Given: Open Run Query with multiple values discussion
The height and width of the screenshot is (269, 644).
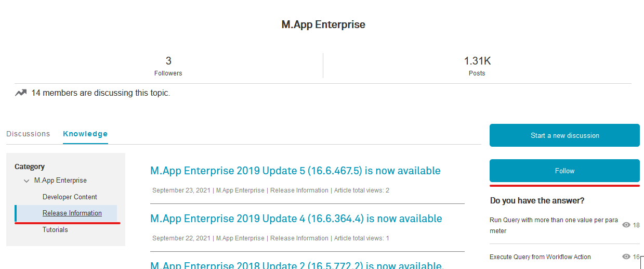Looking at the screenshot, I should pos(554,225).
